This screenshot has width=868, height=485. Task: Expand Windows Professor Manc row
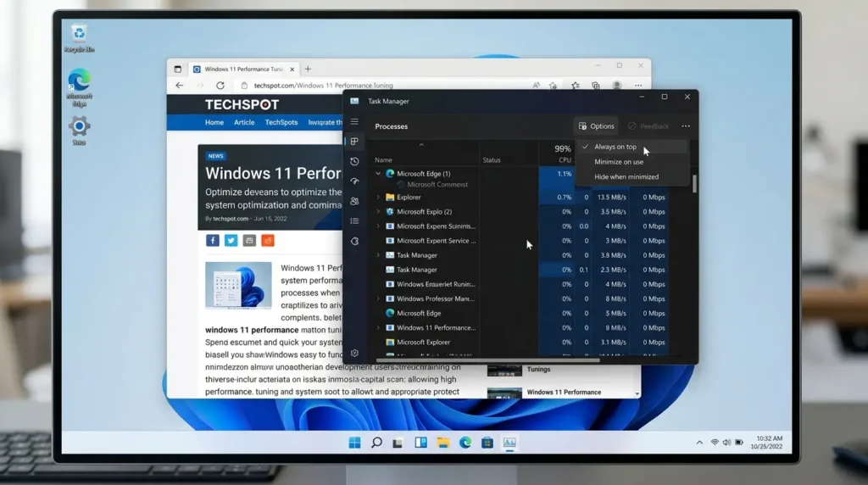[x=378, y=298]
